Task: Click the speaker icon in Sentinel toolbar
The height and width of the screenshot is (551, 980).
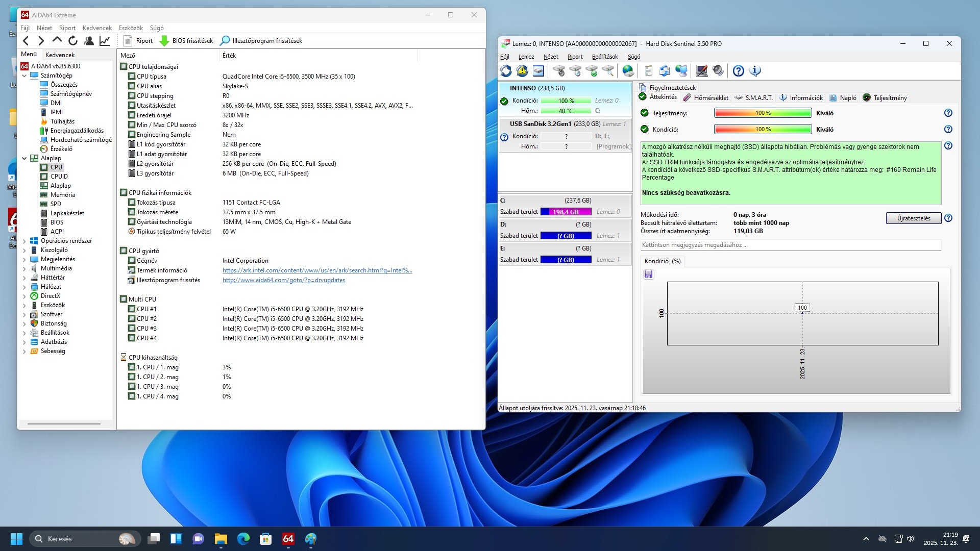Action: click(718, 71)
